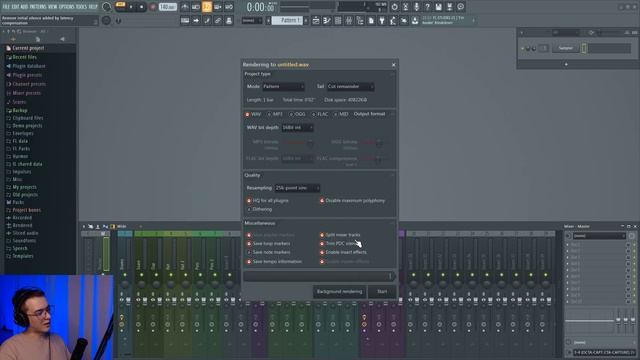Add a channel with the plus button

point(566,64)
